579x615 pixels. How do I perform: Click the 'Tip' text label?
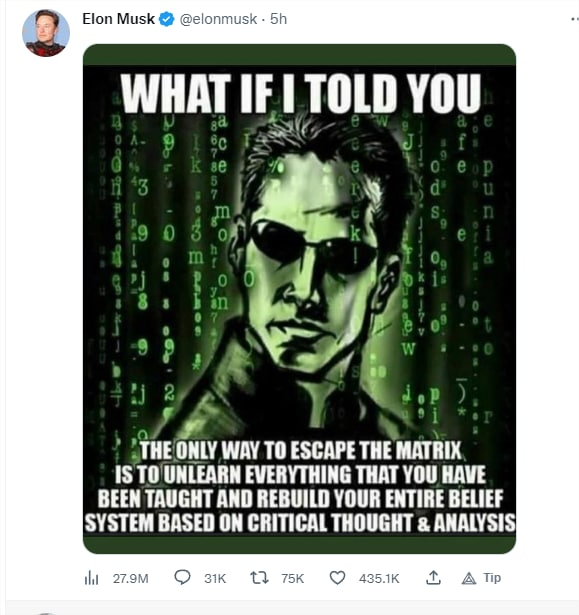(492, 578)
